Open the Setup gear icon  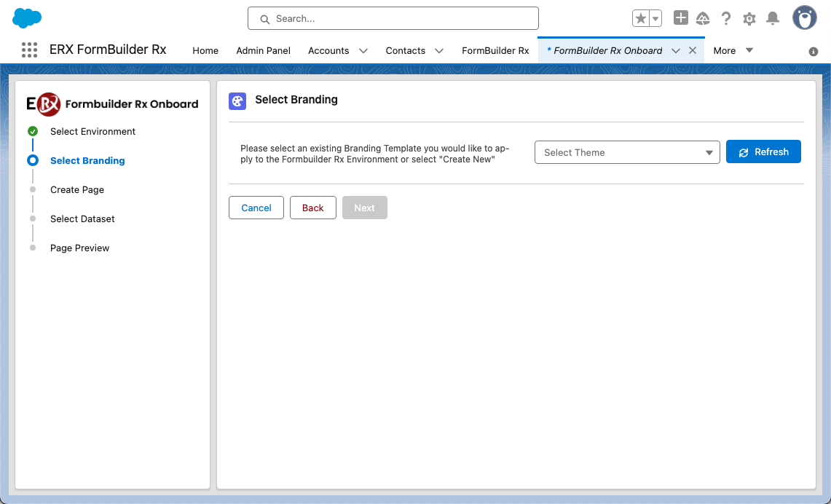pyautogui.click(x=749, y=19)
